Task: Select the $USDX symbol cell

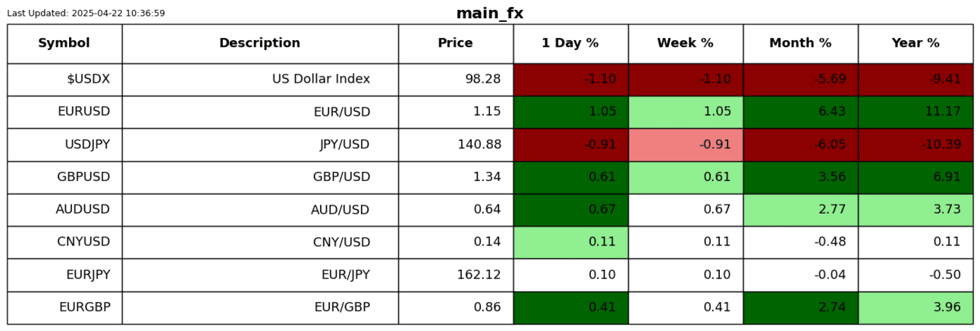Action: coord(64,80)
